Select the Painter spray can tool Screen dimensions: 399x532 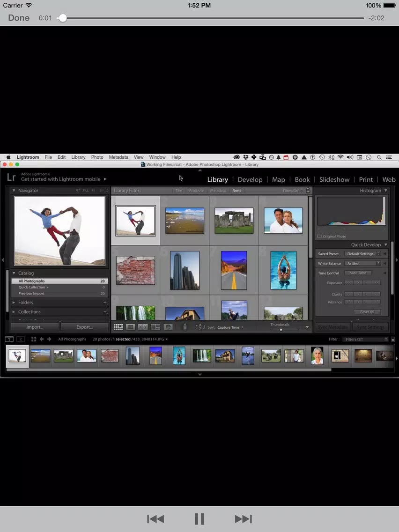point(185,327)
